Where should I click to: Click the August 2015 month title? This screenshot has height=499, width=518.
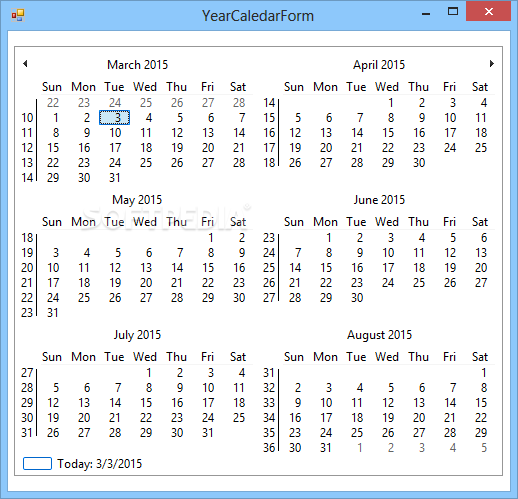379,335
